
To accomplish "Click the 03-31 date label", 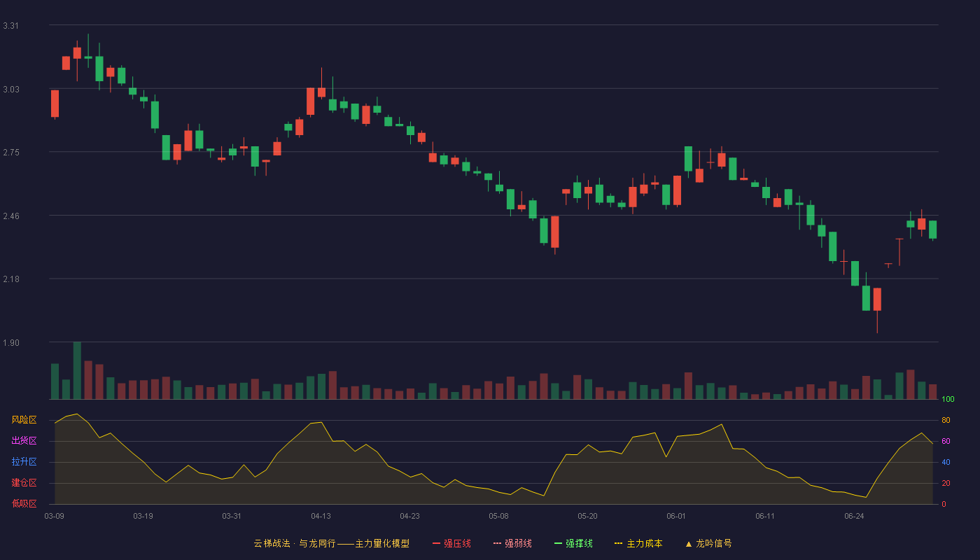I will pyautogui.click(x=232, y=516).
